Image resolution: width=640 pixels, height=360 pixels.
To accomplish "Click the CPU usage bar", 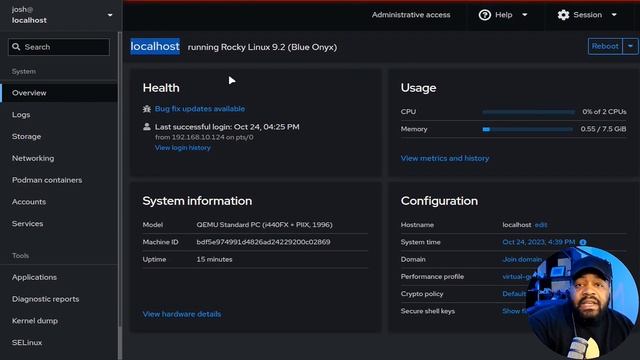I will tap(528, 112).
